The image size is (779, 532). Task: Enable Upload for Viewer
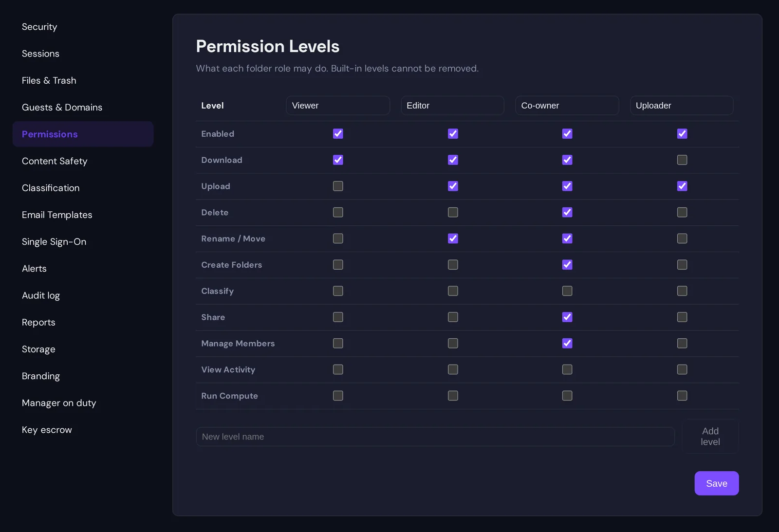click(338, 186)
